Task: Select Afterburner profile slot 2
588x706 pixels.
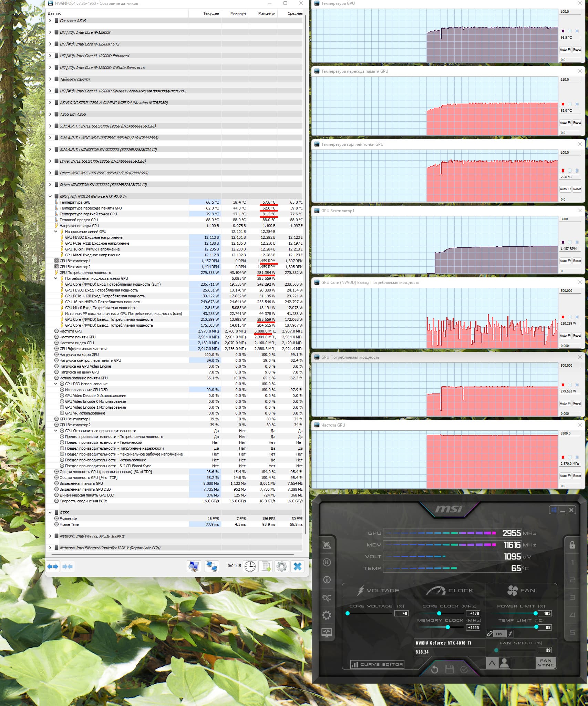Action: click(572, 580)
